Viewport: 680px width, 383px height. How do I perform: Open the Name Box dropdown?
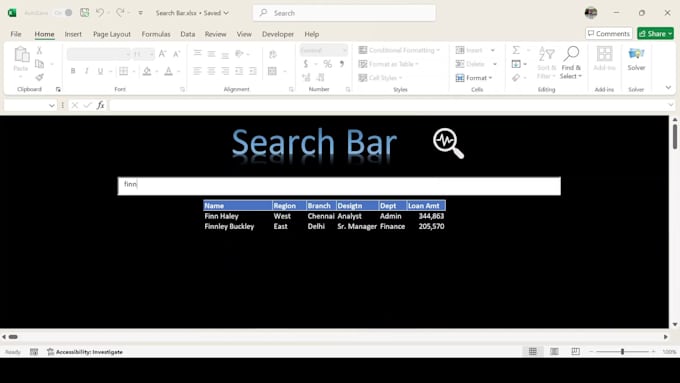click(52, 105)
